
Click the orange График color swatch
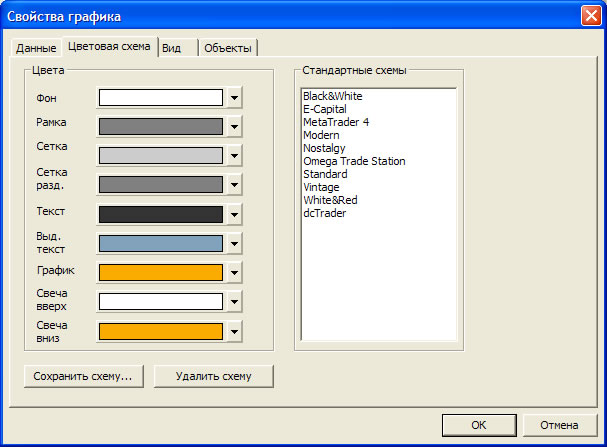click(x=160, y=273)
